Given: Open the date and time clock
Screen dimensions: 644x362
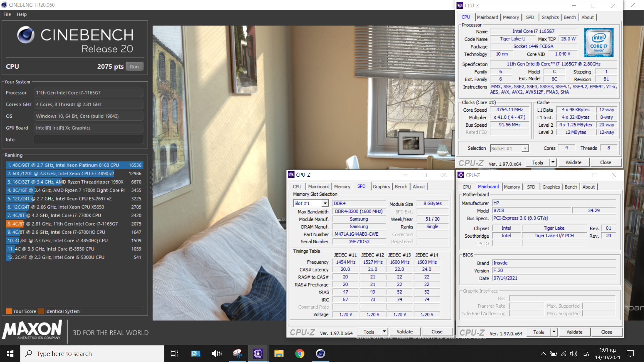Looking at the screenshot, I should click(x=607, y=354).
